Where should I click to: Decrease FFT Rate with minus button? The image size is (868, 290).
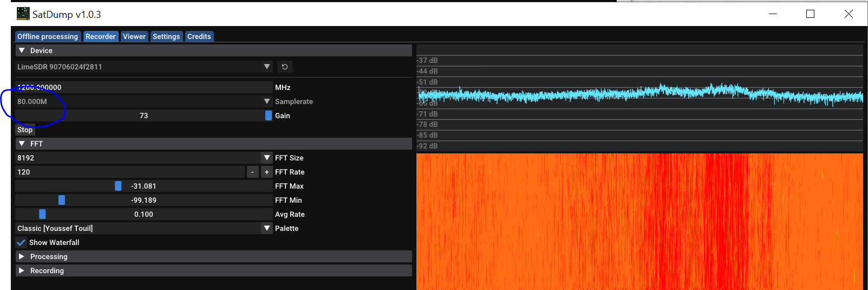pyautogui.click(x=252, y=172)
